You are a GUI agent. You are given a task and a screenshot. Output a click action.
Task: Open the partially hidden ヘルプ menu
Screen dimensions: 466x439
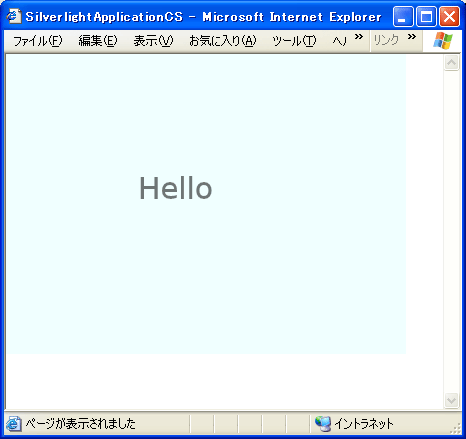click(340, 41)
